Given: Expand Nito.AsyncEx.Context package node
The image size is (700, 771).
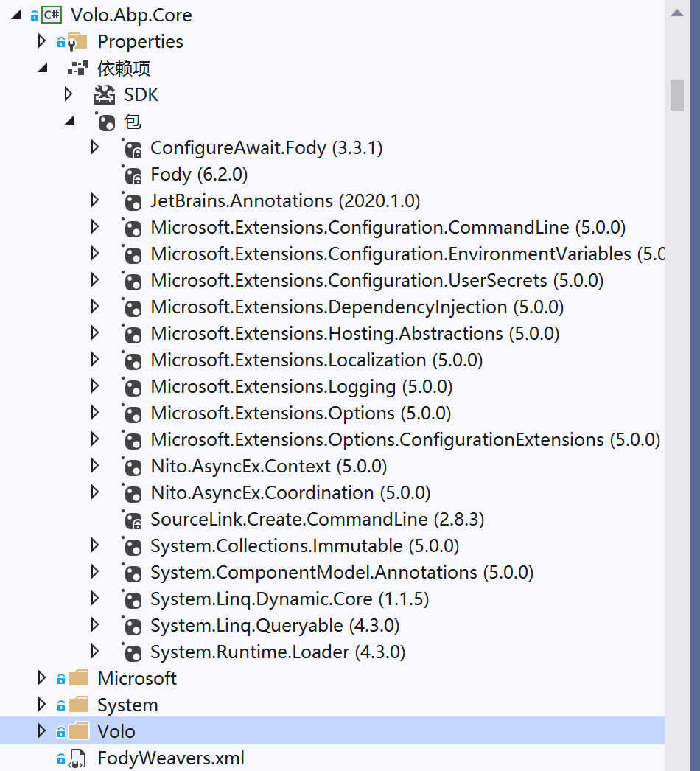Looking at the screenshot, I should click(x=95, y=466).
